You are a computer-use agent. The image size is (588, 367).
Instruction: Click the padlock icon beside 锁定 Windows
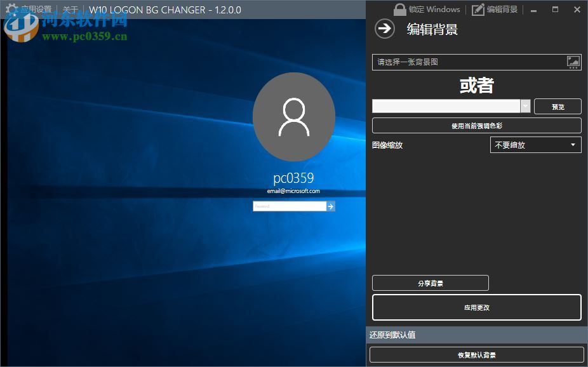[x=399, y=9]
